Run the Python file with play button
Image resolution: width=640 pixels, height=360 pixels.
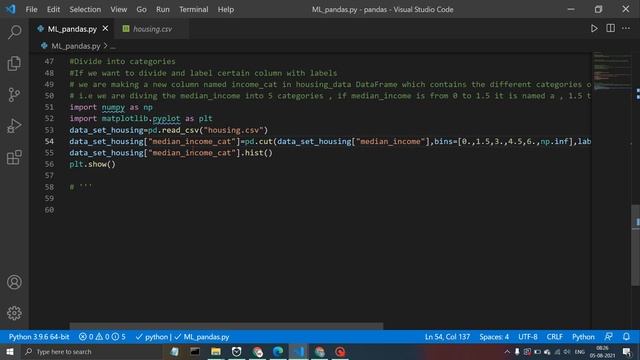point(594,29)
